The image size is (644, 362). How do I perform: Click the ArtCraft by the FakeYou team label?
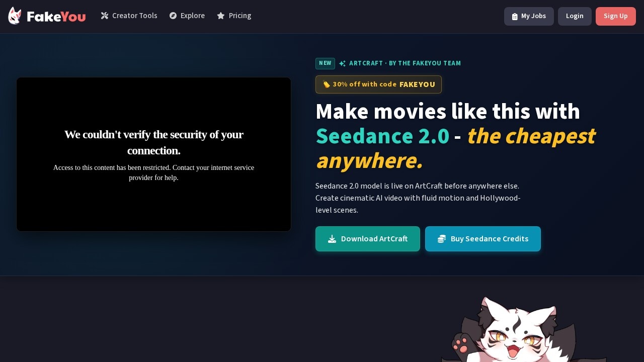pyautogui.click(x=405, y=63)
